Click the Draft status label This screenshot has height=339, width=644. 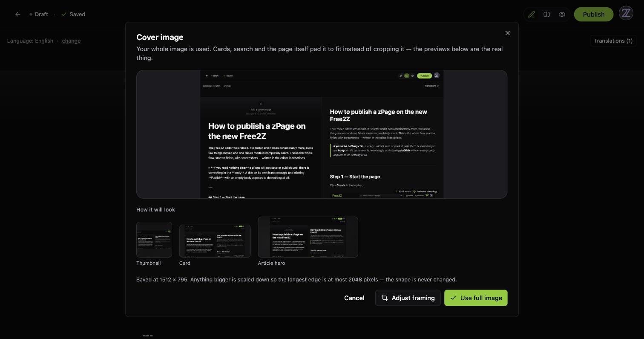tap(39, 14)
